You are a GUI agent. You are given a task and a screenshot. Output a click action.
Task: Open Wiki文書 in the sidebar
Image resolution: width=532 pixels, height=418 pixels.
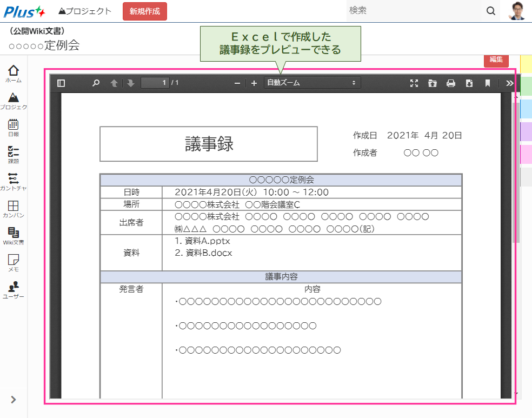14,236
